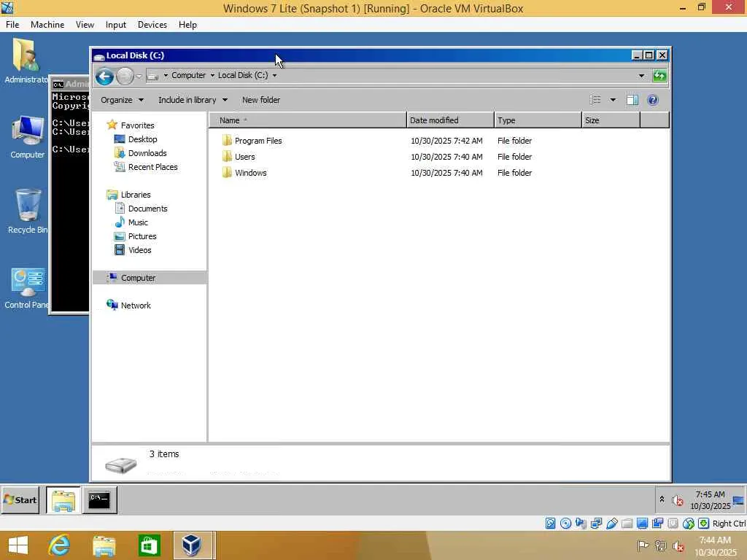The width and height of the screenshot is (747, 560).
Task: Click the VirtualBox hard disk activity indicator
Action: pos(550,524)
